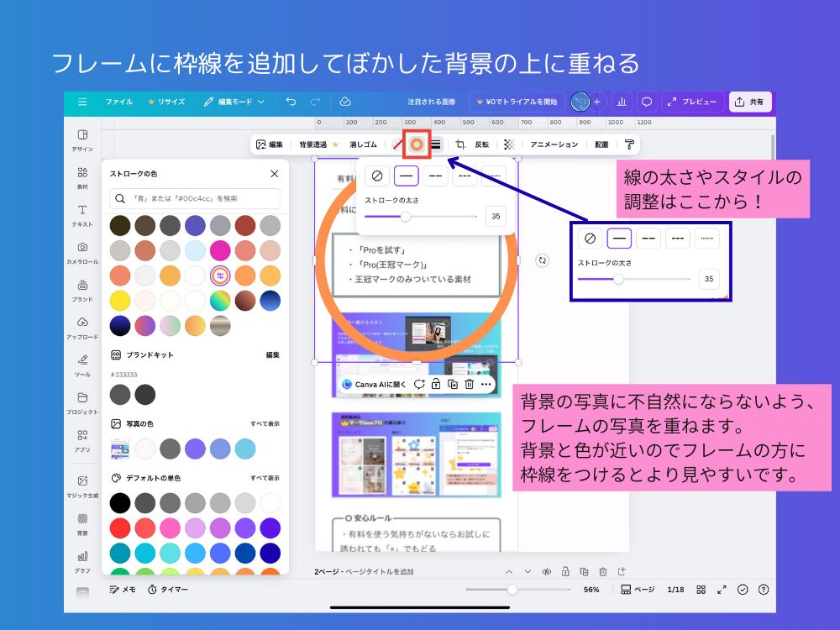
Task: Click the Canva AIに聞く button
Action: point(381,384)
